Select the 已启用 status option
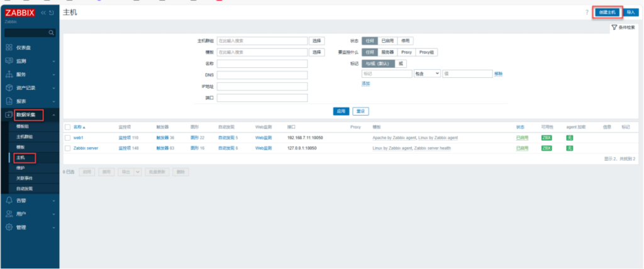This screenshot has height=269, width=644. click(x=389, y=40)
